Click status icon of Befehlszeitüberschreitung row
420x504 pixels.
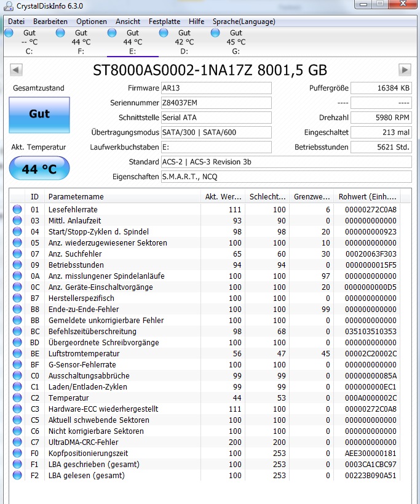point(17,332)
